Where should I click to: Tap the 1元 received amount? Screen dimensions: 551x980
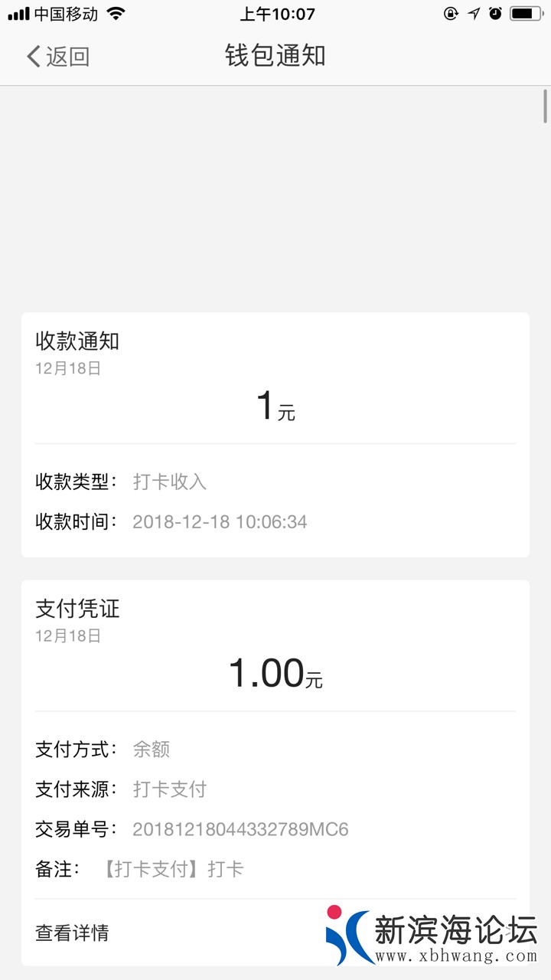275,407
